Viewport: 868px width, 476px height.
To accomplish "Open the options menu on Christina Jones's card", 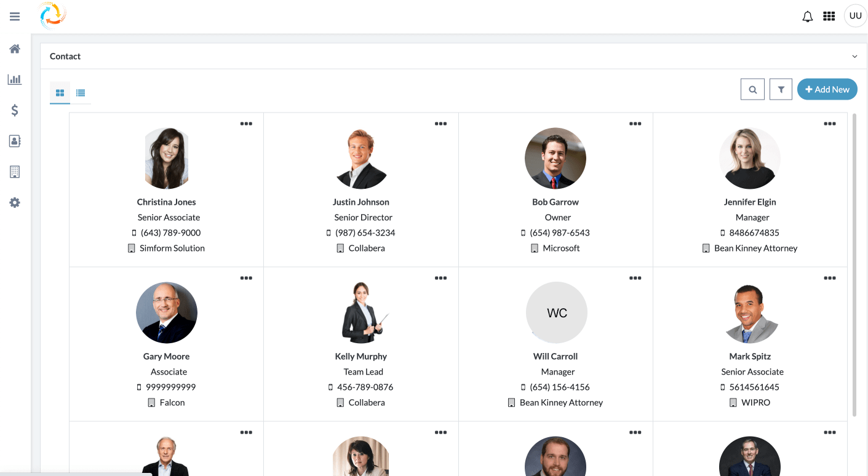I will coord(246,123).
